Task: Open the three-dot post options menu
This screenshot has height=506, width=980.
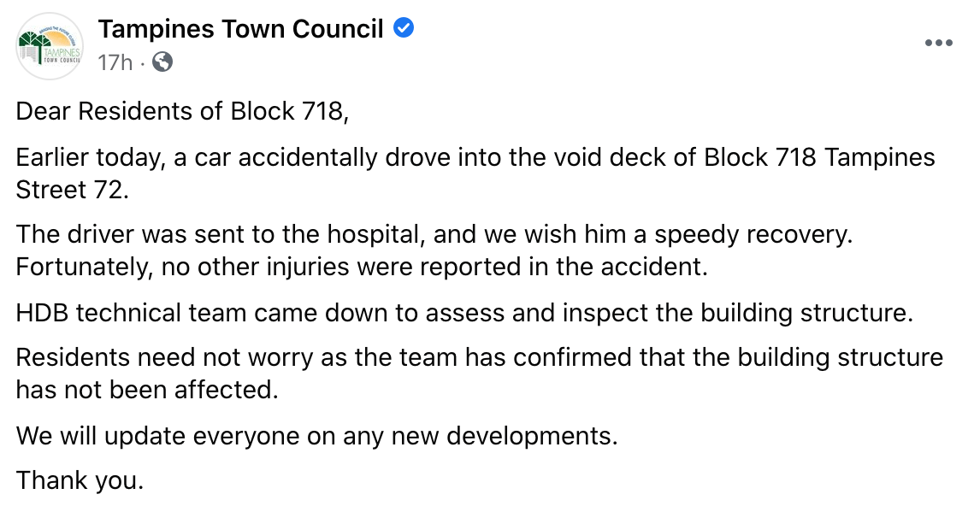Action: pyautogui.click(x=938, y=44)
